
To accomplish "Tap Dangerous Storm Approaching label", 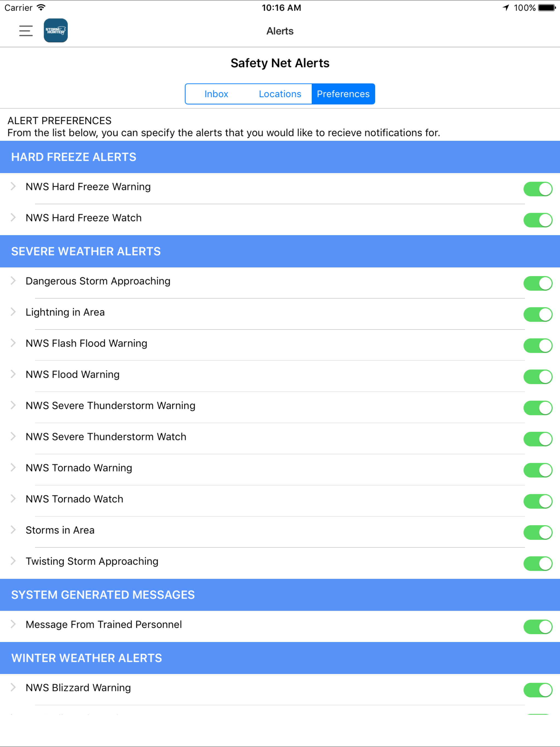I will [98, 281].
